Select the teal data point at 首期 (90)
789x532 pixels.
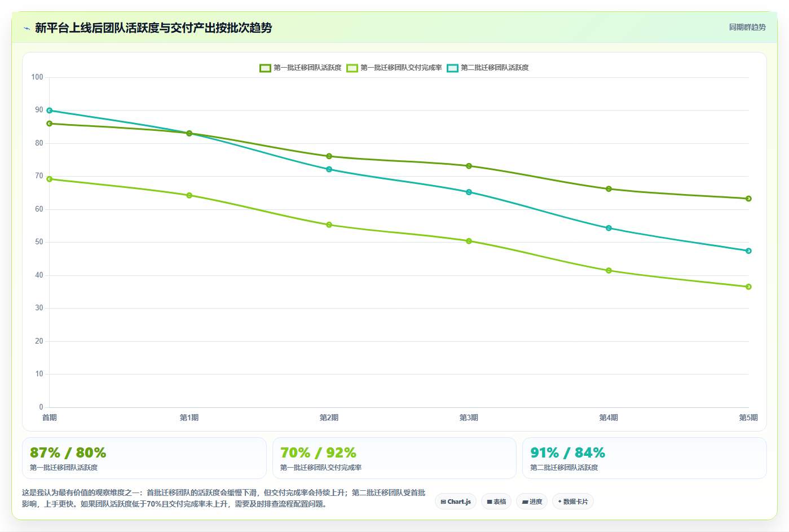point(50,111)
